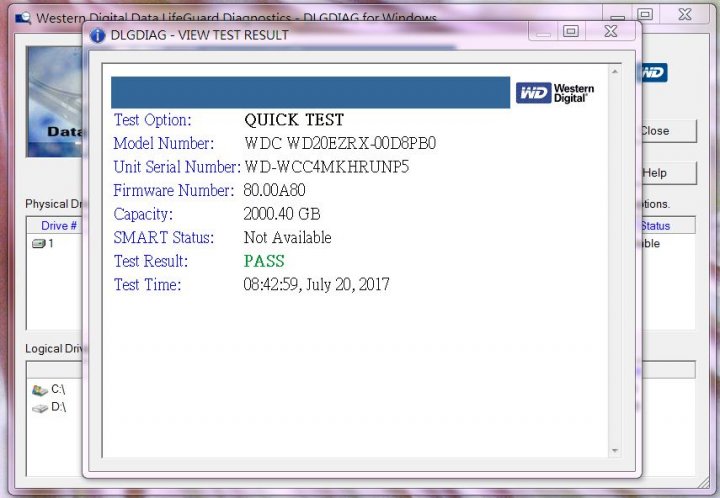The width and height of the screenshot is (720, 498).
Task: Click the main window app icon
Action: coord(23,18)
